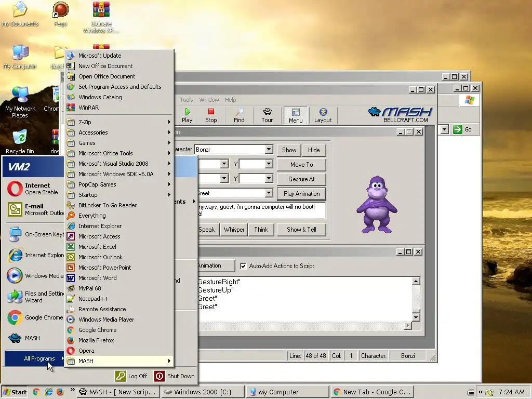Expand the 7-Zip program folder
This screenshot has height=399, width=532.
(119, 122)
